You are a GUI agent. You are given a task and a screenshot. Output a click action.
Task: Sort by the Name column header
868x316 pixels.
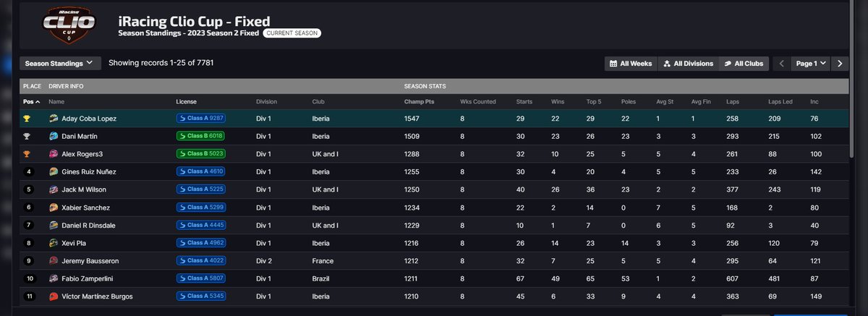click(x=56, y=102)
